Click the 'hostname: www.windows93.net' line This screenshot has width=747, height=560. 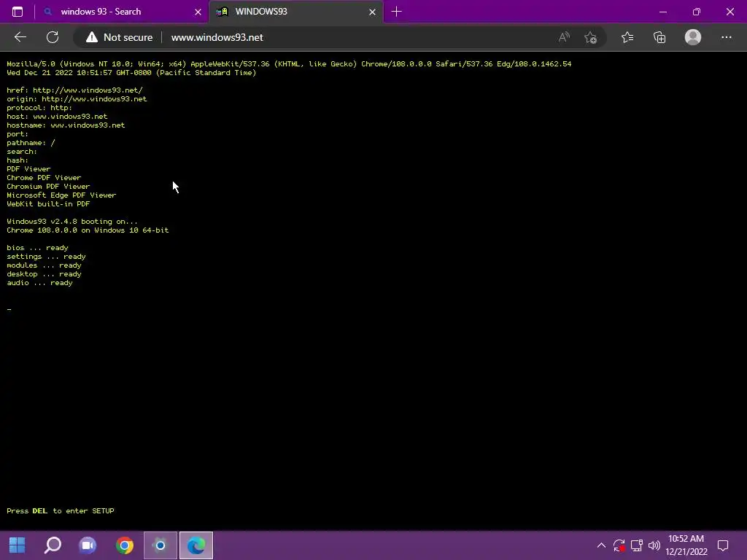click(x=66, y=125)
